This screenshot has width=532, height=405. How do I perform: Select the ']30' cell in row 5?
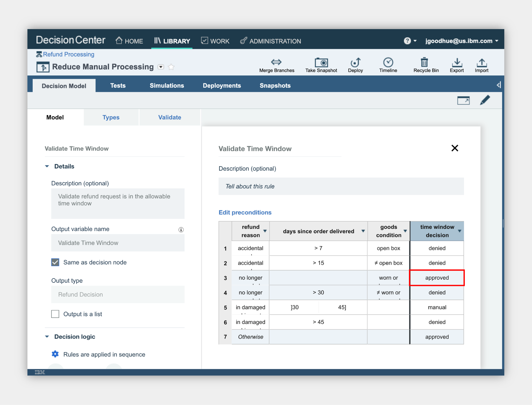pos(294,307)
